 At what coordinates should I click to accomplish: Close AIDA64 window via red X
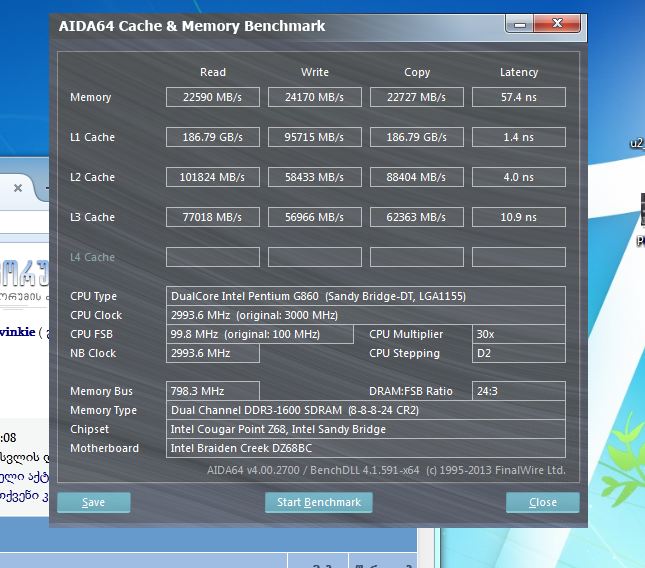pos(557,23)
